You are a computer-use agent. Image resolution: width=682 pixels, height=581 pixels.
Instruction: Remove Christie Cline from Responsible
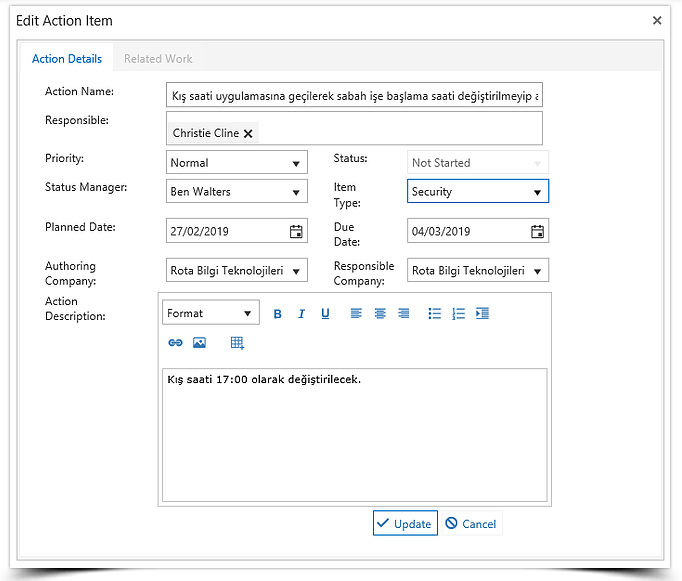[x=248, y=134]
